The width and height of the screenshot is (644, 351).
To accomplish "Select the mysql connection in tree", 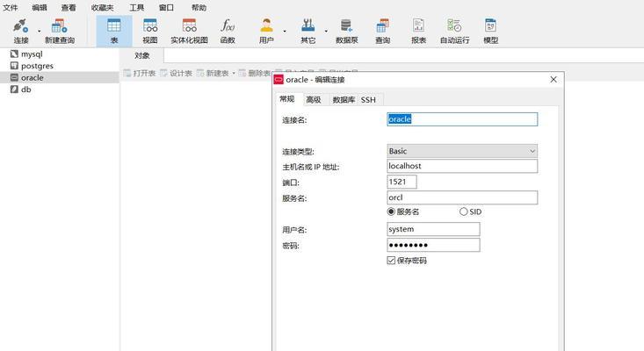I will pyautogui.click(x=32, y=54).
